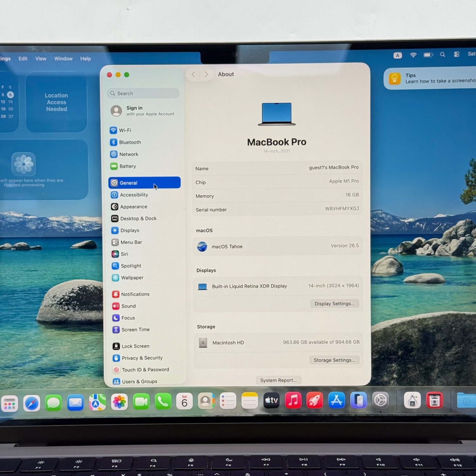Open Screen Time in the sidebar
The image size is (476, 476).
click(x=146, y=330)
